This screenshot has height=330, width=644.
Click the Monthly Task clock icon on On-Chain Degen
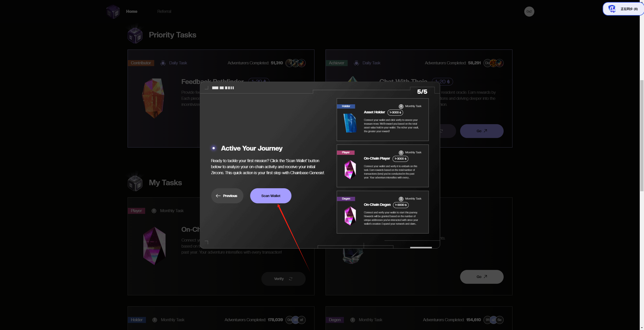click(x=401, y=199)
